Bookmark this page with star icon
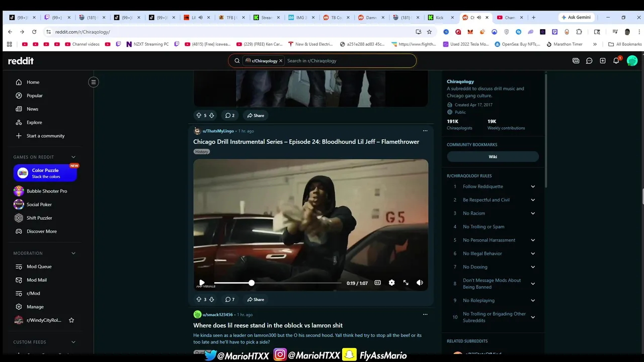Viewport: 644px width, 362px height. click(x=429, y=32)
